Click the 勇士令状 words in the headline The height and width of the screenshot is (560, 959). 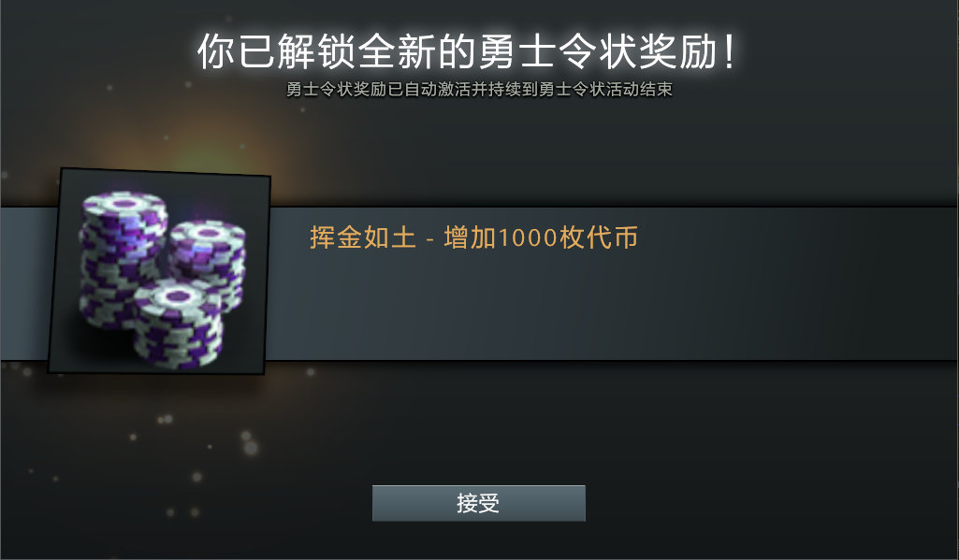click(x=558, y=51)
